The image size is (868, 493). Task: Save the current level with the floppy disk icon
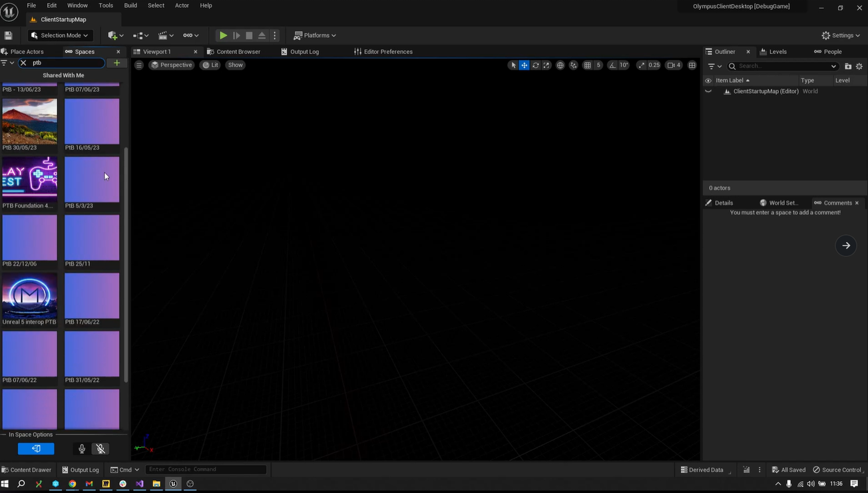[9, 35]
